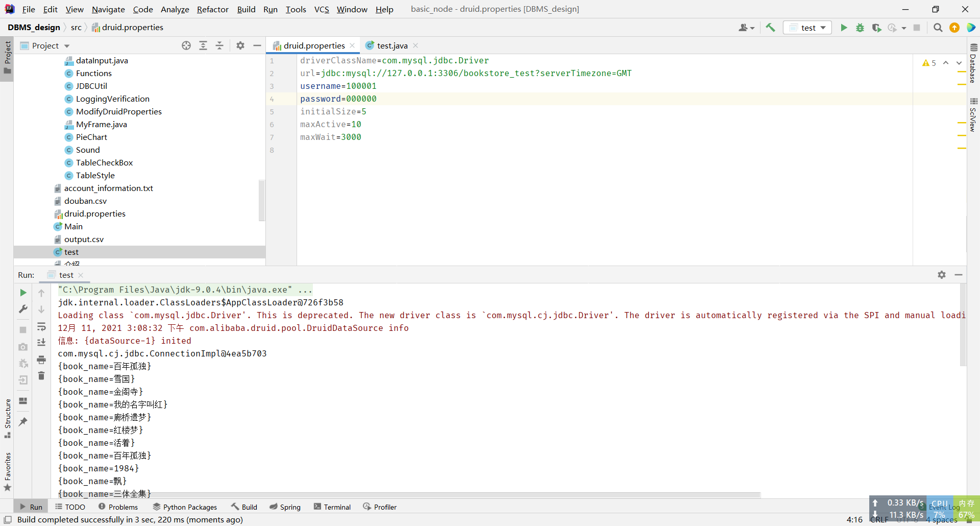
Task: Run with coverage from the toolbar
Action: coord(876,28)
